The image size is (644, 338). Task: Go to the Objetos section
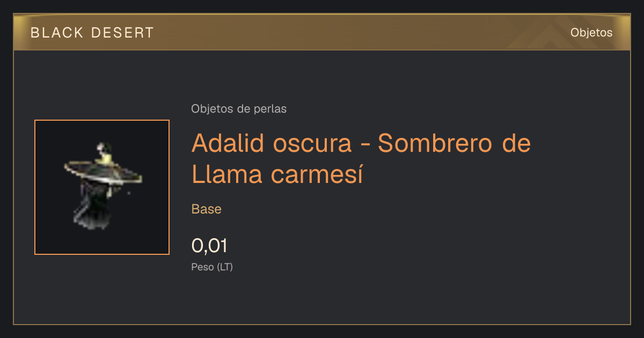pos(591,33)
